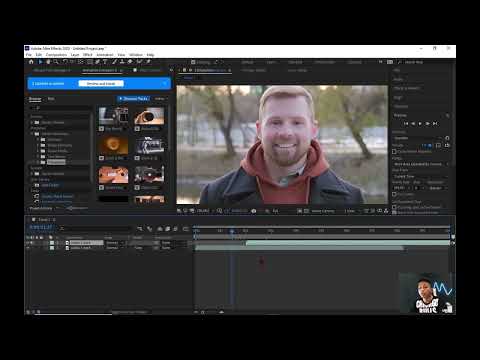Screen dimensions: 480x360
Task: Take a snapshot with the viewer camera icon
Action: click(x=254, y=211)
